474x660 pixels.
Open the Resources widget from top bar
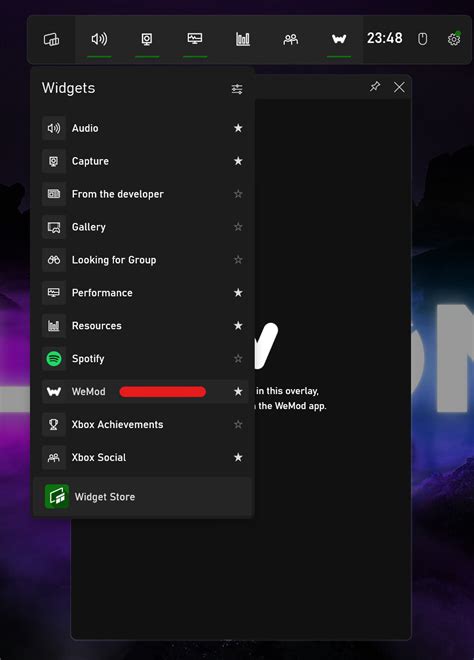tap(243, 40)
